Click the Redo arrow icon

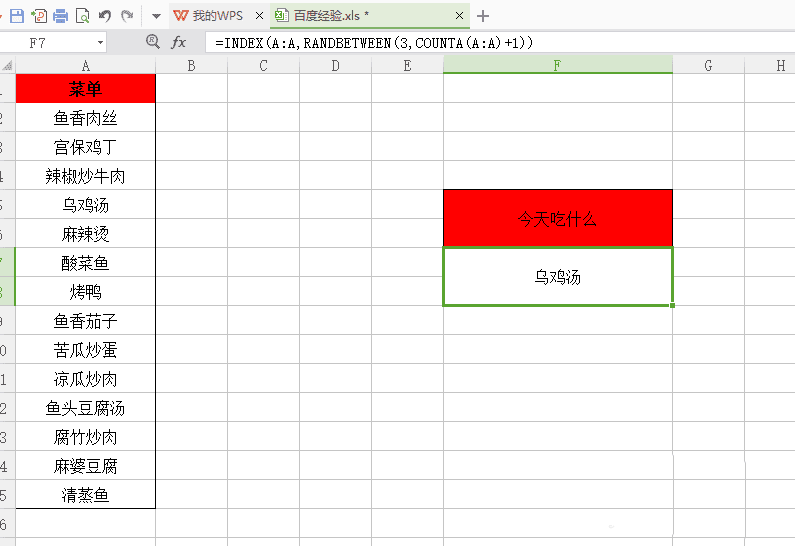coord(127,16)
